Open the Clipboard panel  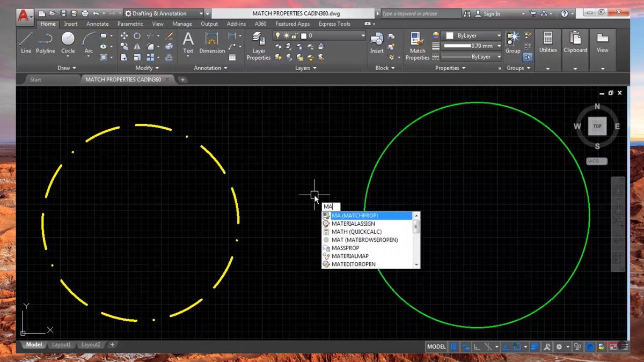click(x=575, y=49)
